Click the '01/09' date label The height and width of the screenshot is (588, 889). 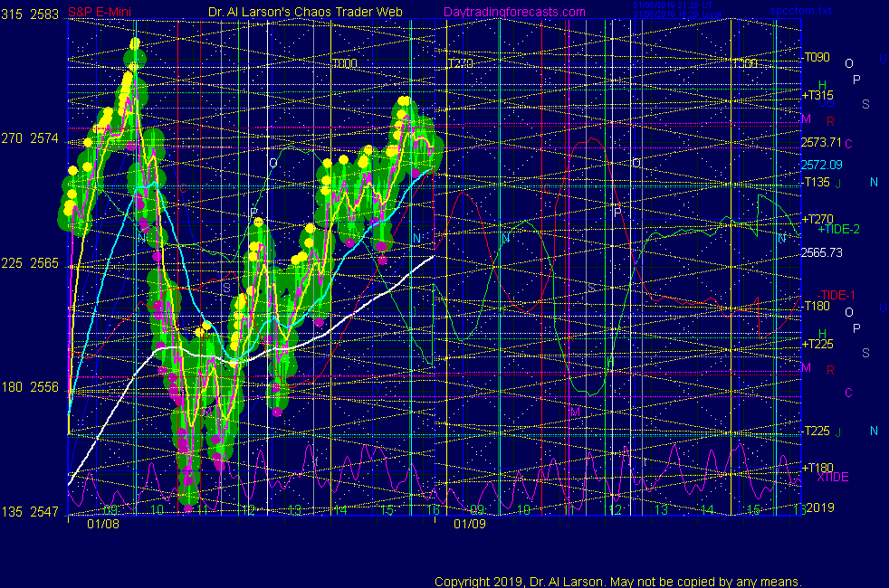coord(470,524)
